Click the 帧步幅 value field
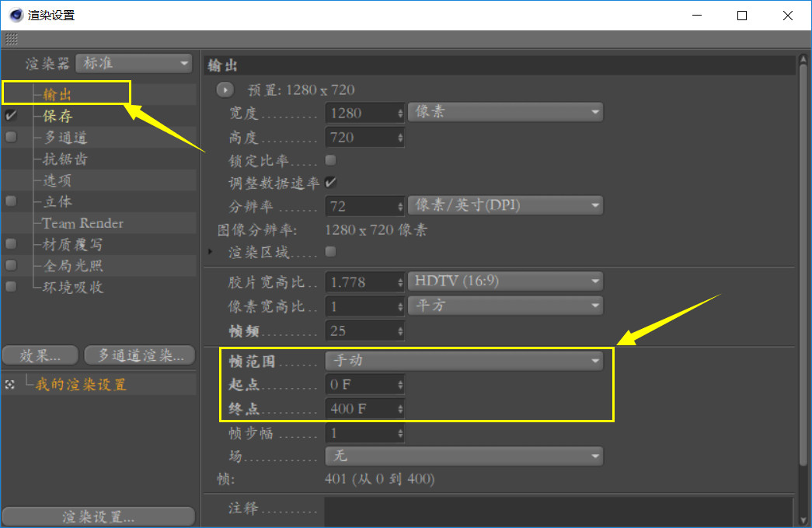 361,433
